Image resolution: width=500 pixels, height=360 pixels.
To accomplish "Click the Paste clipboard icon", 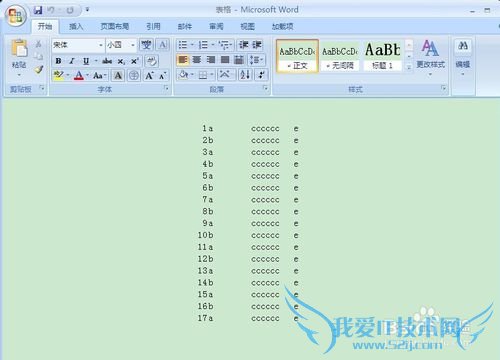I will click(x=19, y=48).
